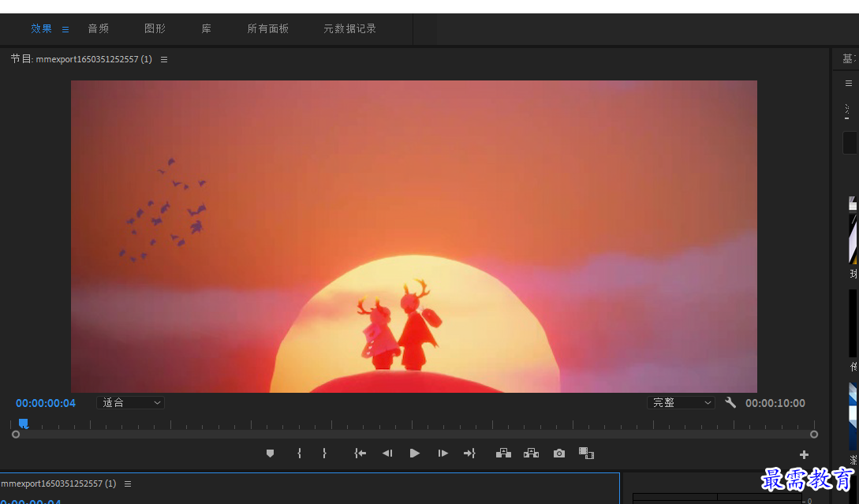Image resolution: width=859 pixels, height=504 pixels.
Task: Step forward one frame
Action: point(443,453)
